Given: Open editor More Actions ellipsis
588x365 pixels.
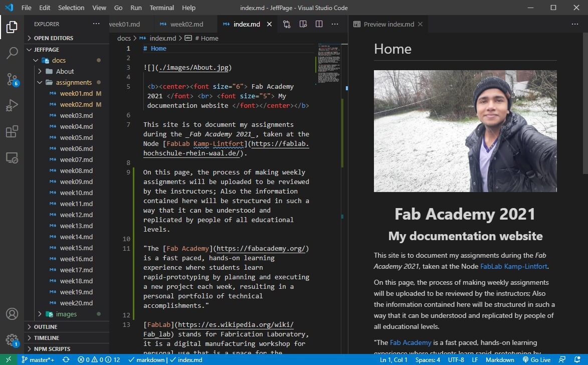Looking at the screenshot, I should [335, 25].
